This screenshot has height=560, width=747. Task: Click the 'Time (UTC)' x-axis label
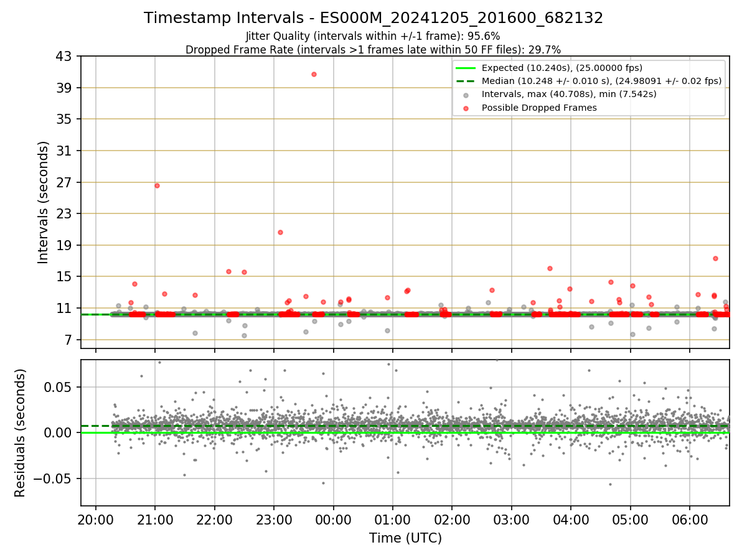(x=405, y=538)
